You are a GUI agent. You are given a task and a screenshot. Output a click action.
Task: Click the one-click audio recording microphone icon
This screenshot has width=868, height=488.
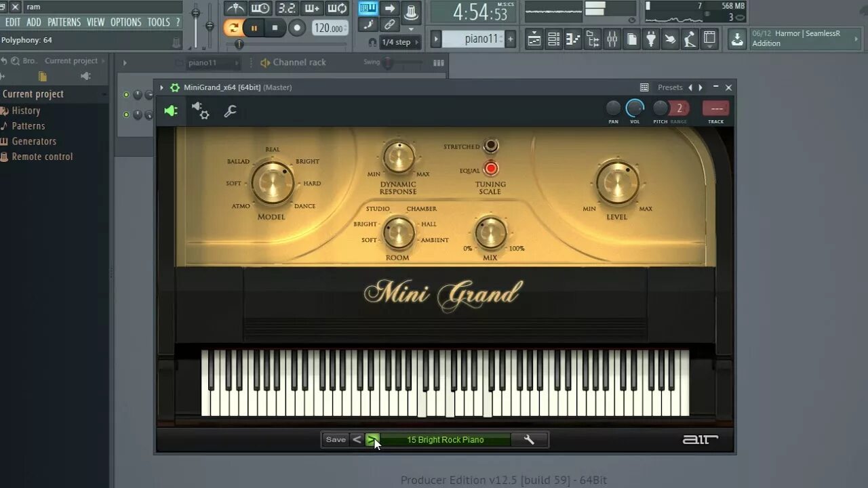click(690, 39)
